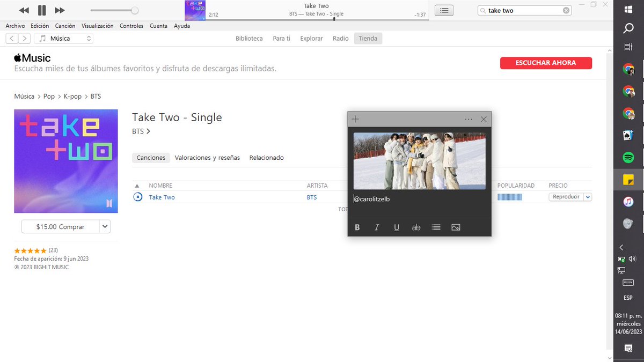Toggle italic formatting in sticky note
Viewport: 644px width, 362px height.
click(x=377, y=227)
